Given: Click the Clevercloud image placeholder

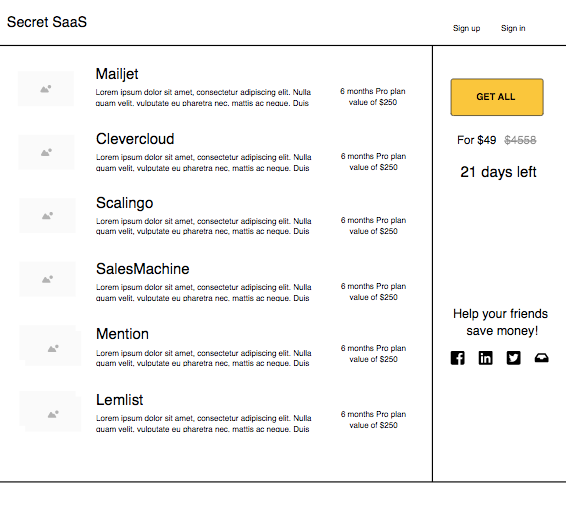Looking at the screenshot, I should (x=46, y=152).
